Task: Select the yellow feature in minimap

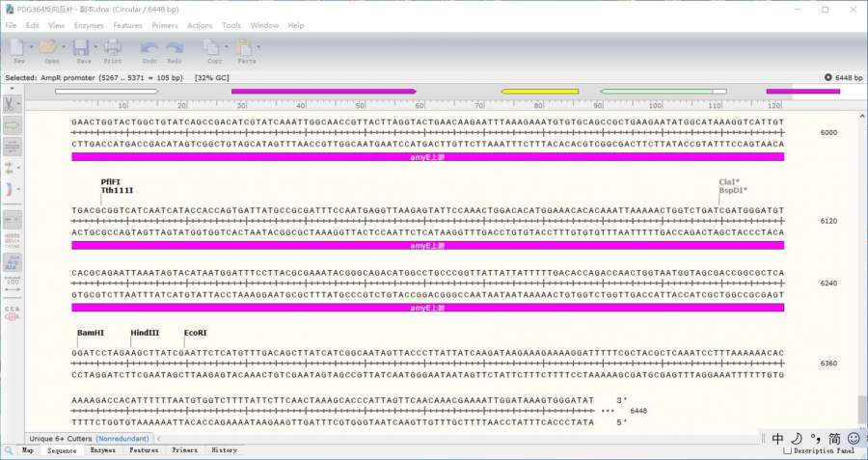Action: point(540,92)
